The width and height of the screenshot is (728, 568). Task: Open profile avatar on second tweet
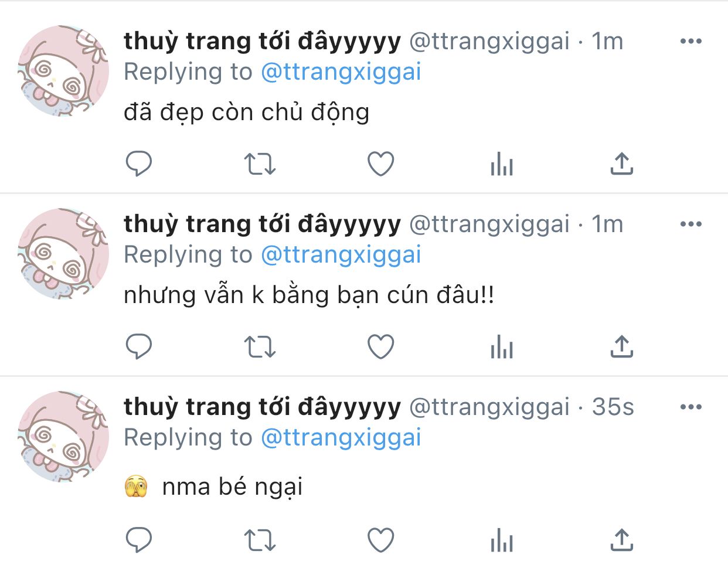pos(63,254)
